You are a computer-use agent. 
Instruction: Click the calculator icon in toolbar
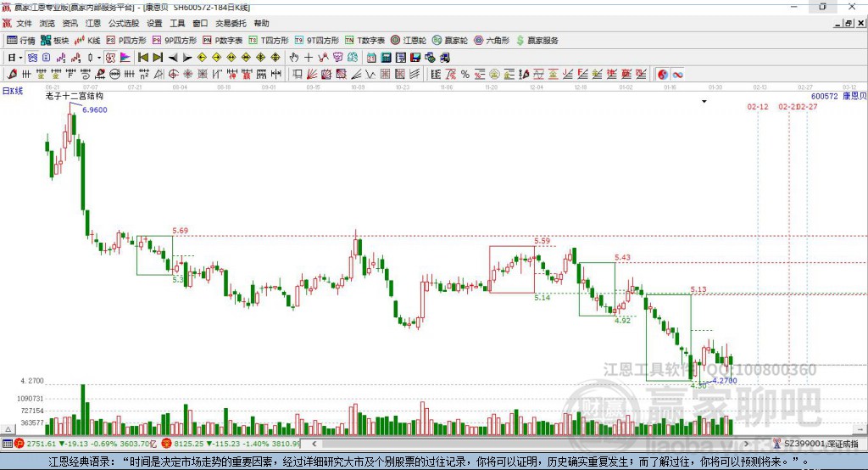[386, 58]
